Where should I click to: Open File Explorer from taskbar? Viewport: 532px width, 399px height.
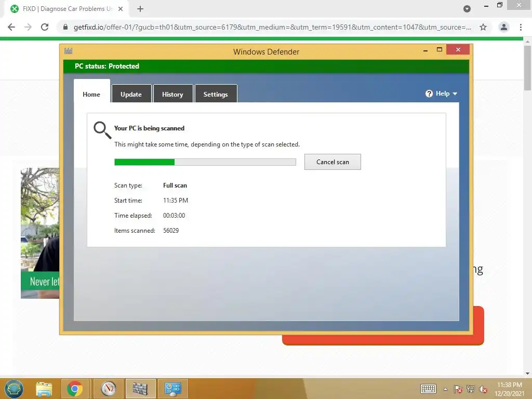click(44, 389)
